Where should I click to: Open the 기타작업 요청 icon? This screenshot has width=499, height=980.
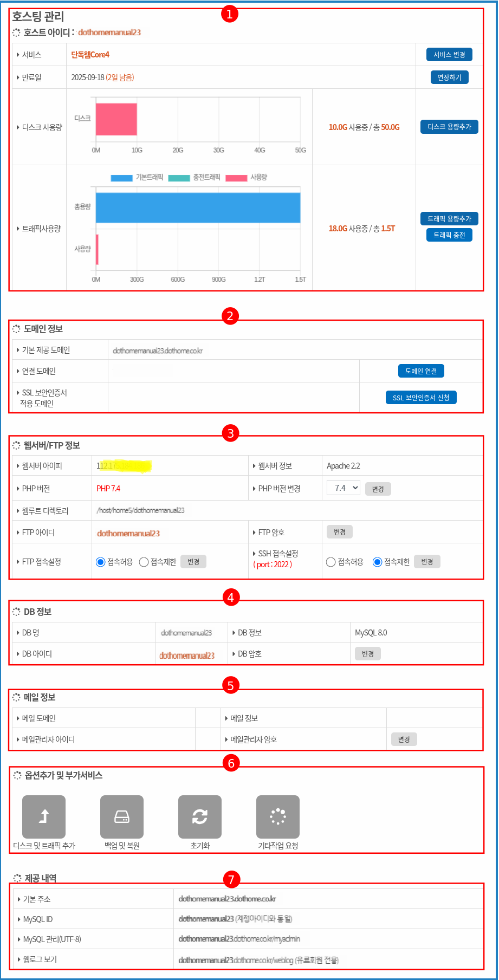coord(278,816)
